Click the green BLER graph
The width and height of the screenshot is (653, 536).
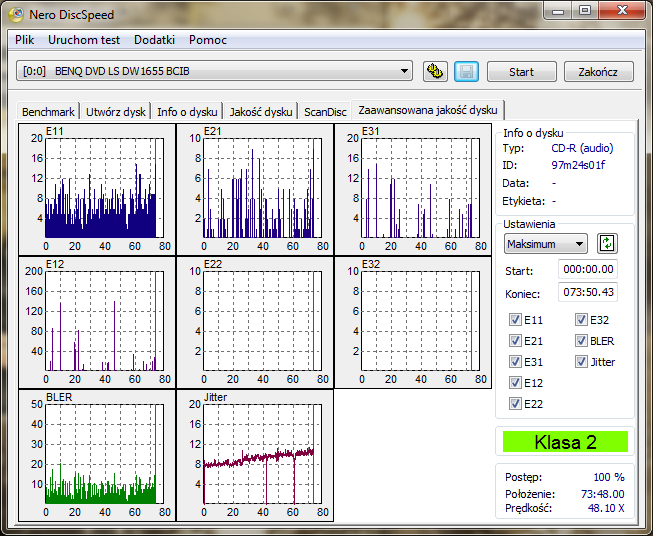tap(97, 455)
